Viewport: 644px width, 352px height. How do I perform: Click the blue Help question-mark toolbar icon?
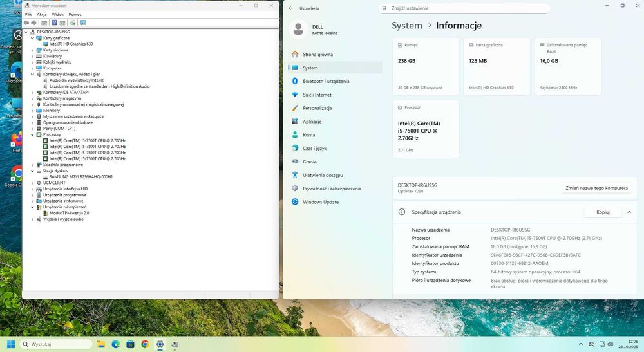click(54, 23)
